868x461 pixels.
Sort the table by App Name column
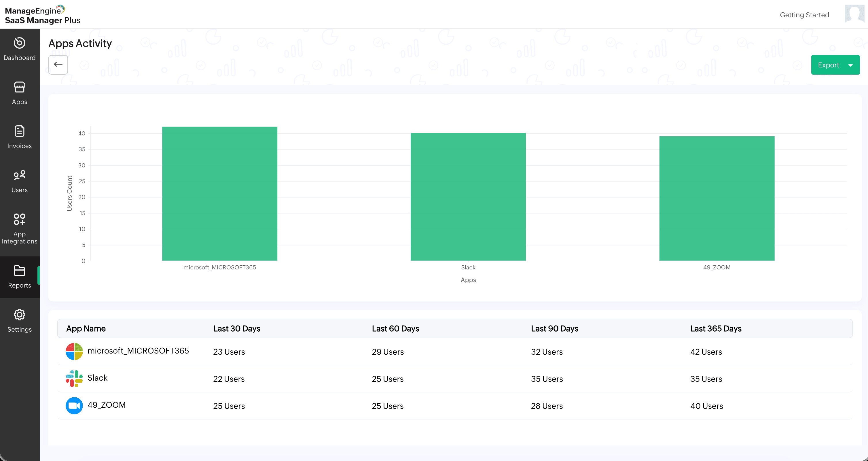point(86,328)
